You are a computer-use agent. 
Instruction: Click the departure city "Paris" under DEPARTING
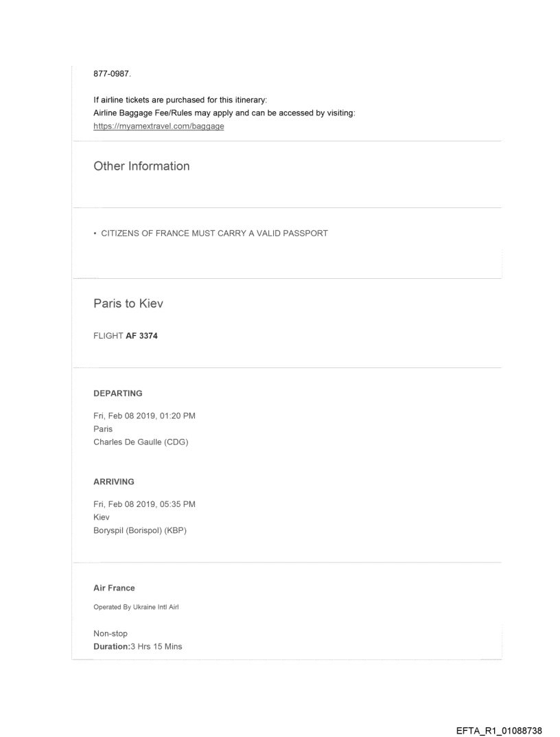click(103, 429)
